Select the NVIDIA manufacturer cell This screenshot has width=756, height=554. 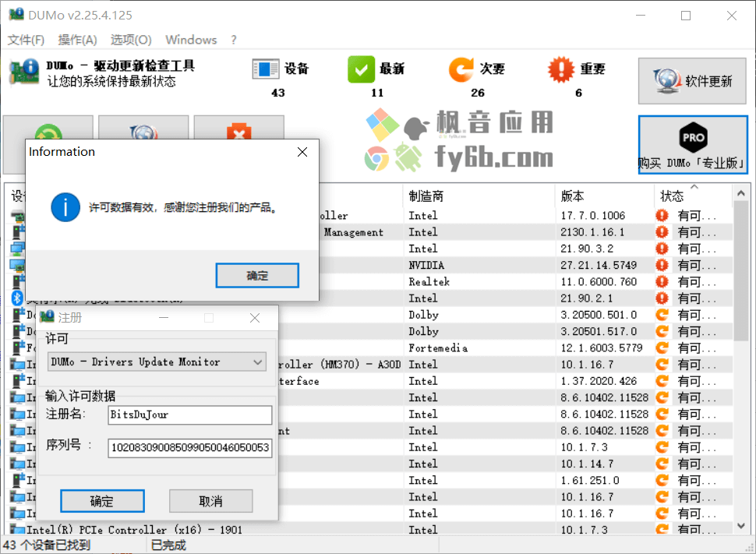pos(426,265)
